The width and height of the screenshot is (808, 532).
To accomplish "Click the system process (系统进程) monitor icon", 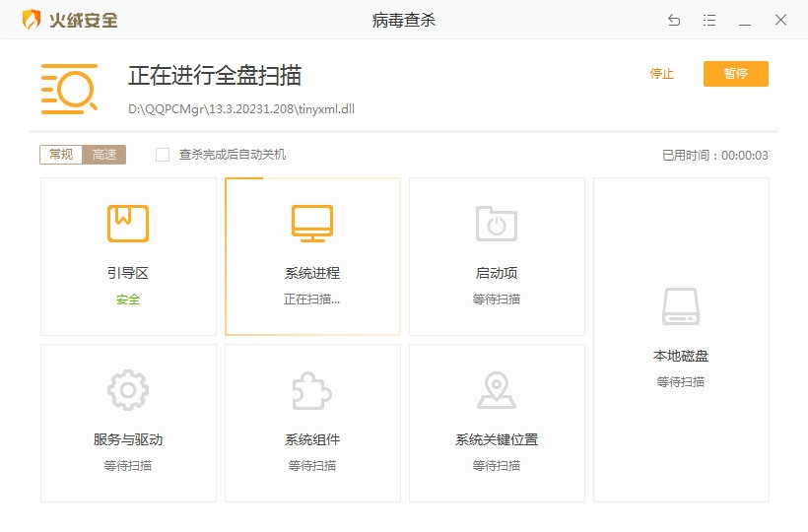I will [x=312, y=224].
